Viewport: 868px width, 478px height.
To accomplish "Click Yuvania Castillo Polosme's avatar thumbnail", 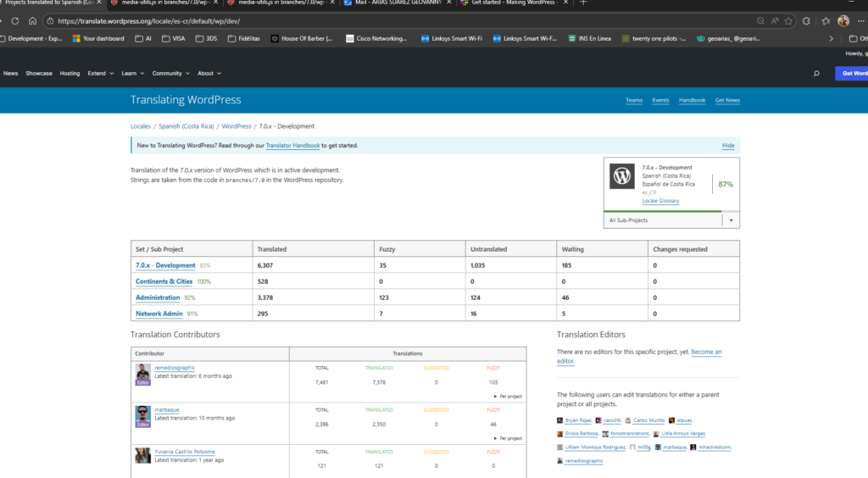I will pos(142,455).
